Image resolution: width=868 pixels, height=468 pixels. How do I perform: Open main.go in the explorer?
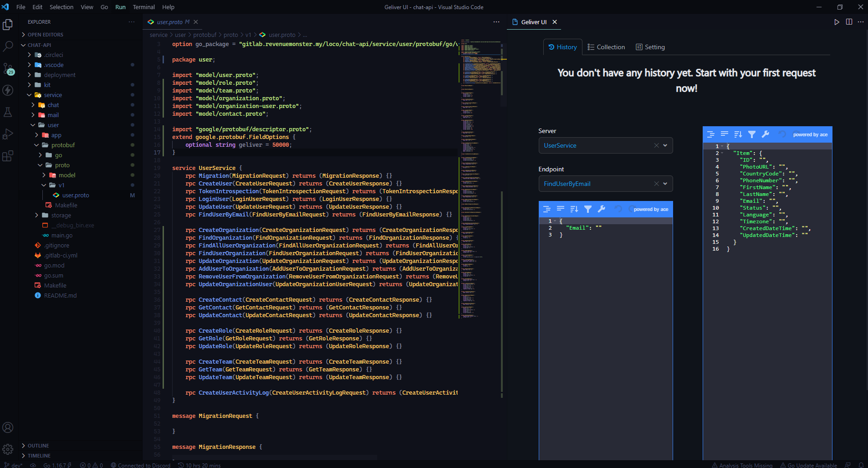click(81, 235)
